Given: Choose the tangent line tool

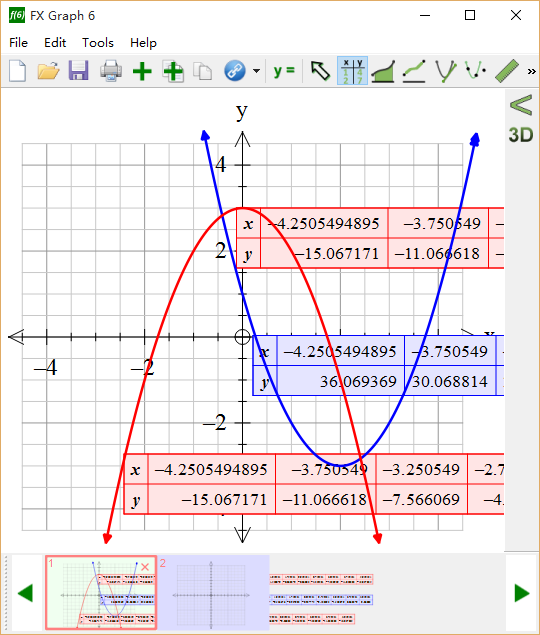Looking at the screenshot, I should (414, 71).
